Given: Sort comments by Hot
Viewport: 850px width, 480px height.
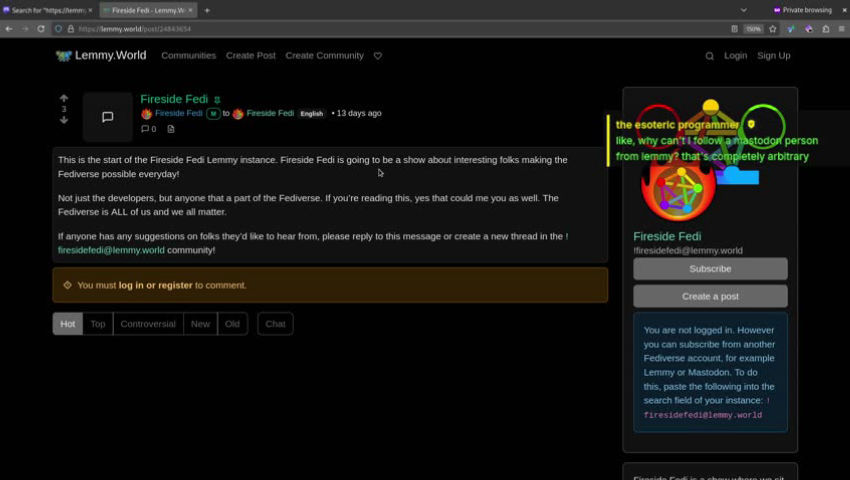Looking at the screenshot, I should [68, 324].
